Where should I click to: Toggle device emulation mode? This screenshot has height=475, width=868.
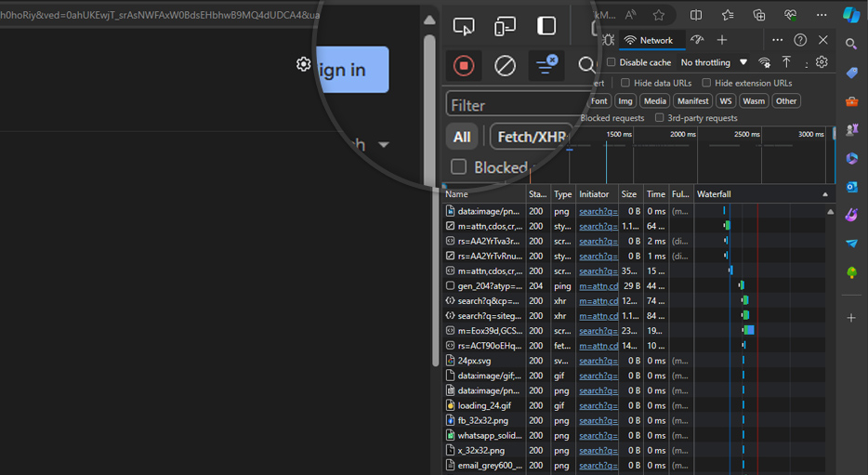coord(505,26)
